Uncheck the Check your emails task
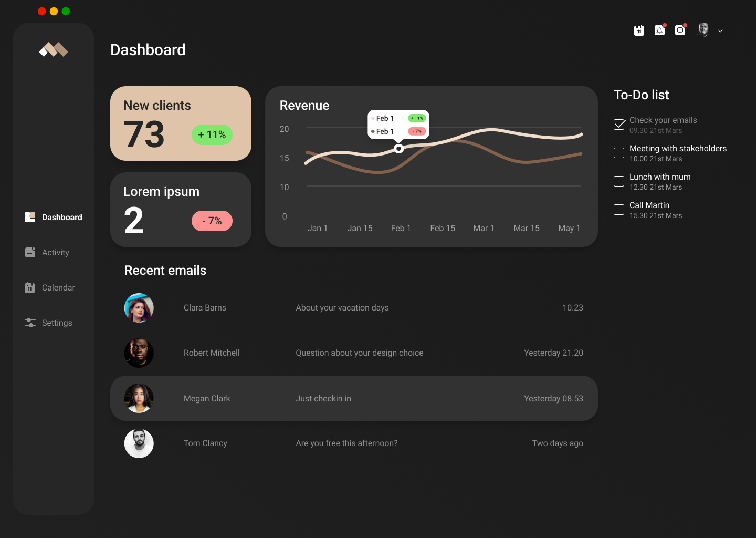Viewport: 756px width, 538px height. tap(619, 125)
